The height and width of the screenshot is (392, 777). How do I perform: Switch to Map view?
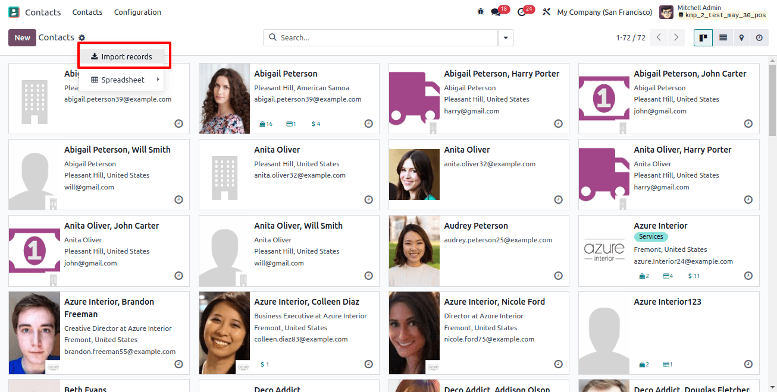[x=741, y=38]
